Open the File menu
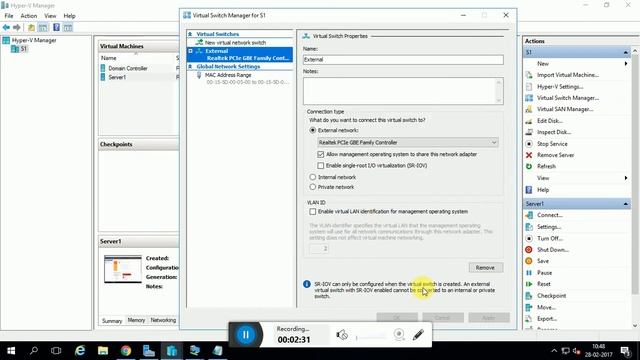This screenshot has height=360, width=640. [9, 16]
